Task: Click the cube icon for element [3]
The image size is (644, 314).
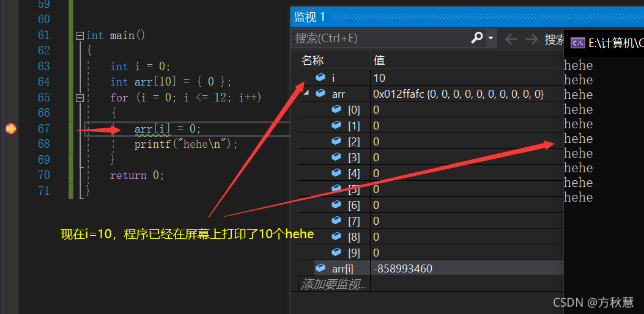Action: tap(336, 157)
